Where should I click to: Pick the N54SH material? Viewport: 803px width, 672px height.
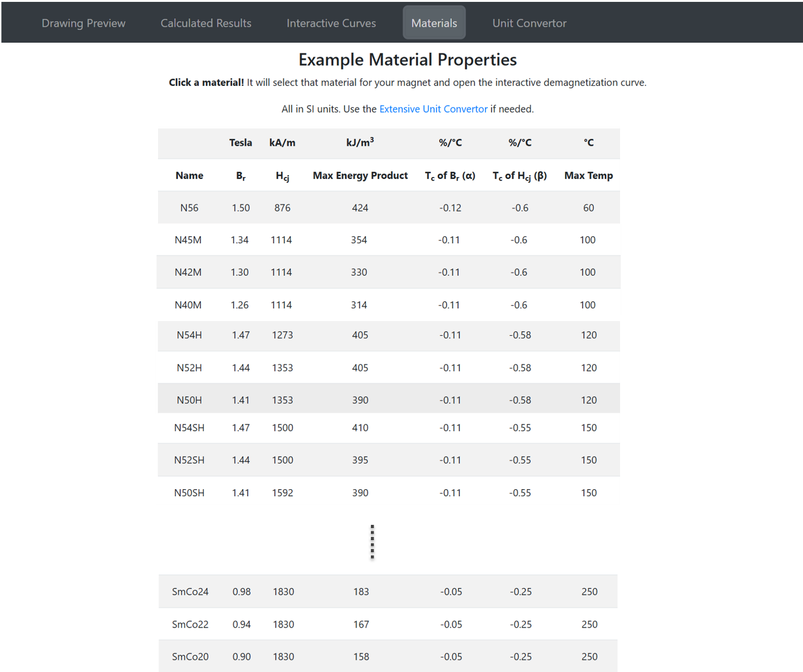[x=189, y=428]
